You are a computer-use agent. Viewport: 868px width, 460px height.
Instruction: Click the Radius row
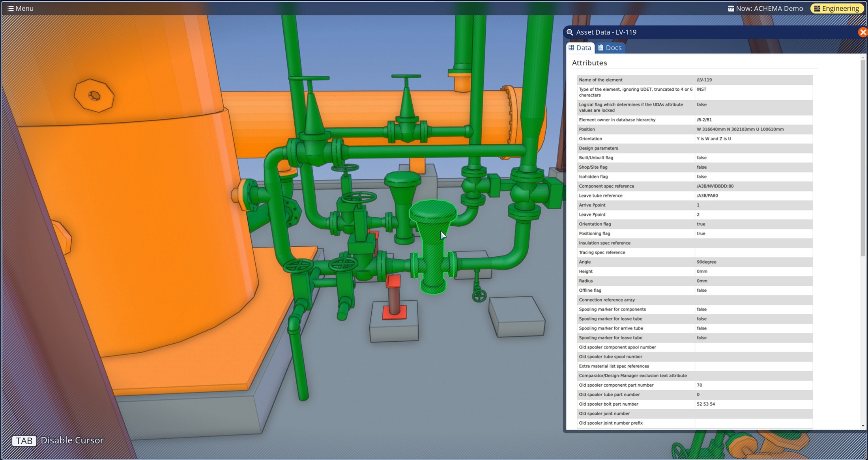click(x=695, y=281)
